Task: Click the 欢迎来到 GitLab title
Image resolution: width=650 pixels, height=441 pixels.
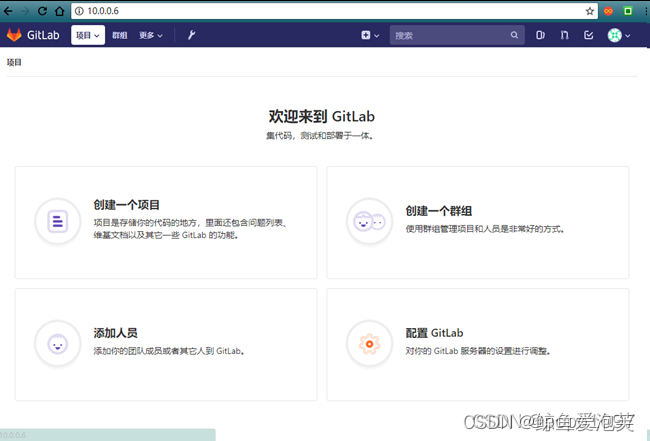Action: pos(322,116)
